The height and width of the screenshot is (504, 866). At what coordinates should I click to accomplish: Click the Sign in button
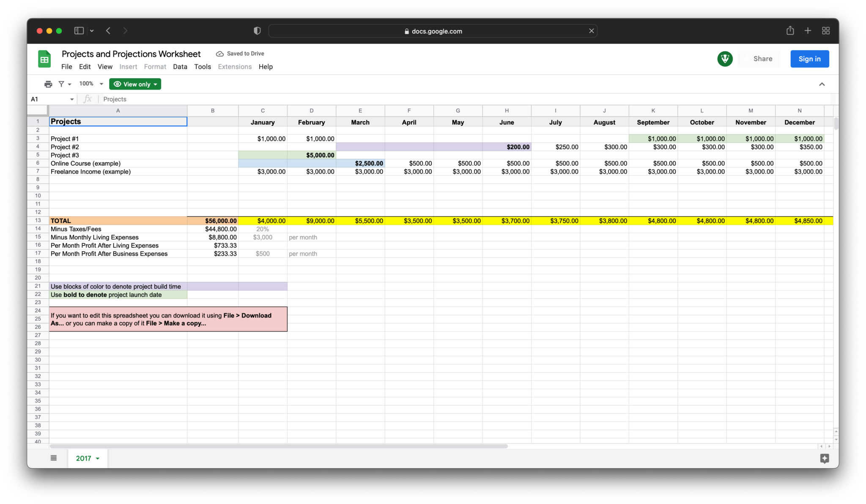[x=809, y=59]
